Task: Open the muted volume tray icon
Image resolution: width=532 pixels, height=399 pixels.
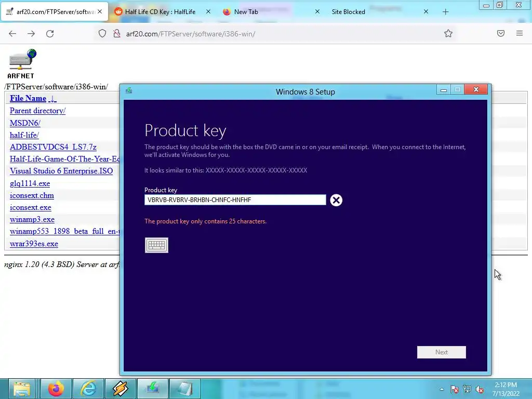Action: tap(480, 389)
